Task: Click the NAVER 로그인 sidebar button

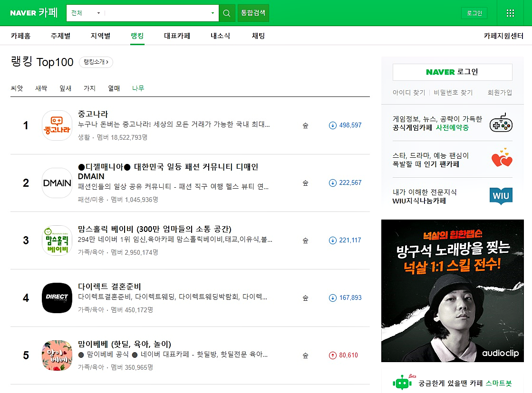Action: click(x=452, y=72)
